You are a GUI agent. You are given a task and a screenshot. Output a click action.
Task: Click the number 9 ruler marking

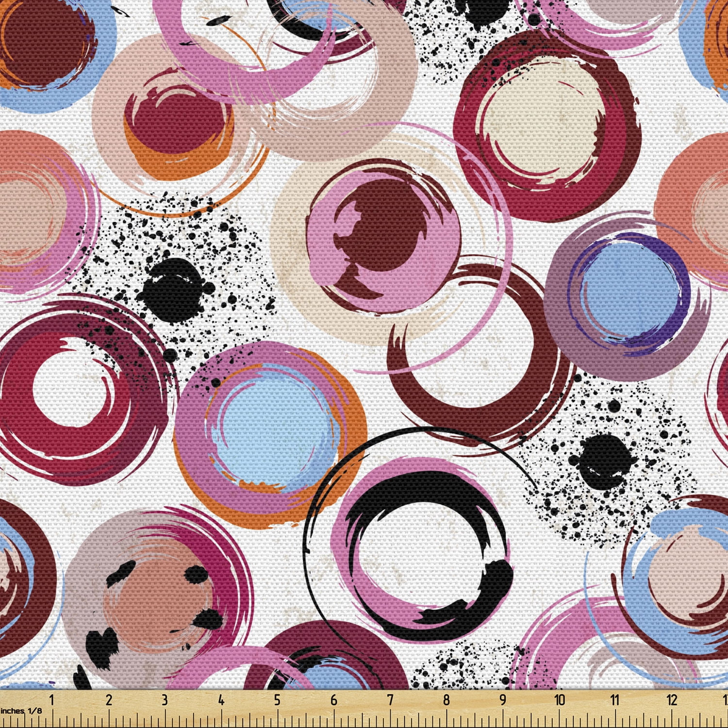[x=503, y=700]
